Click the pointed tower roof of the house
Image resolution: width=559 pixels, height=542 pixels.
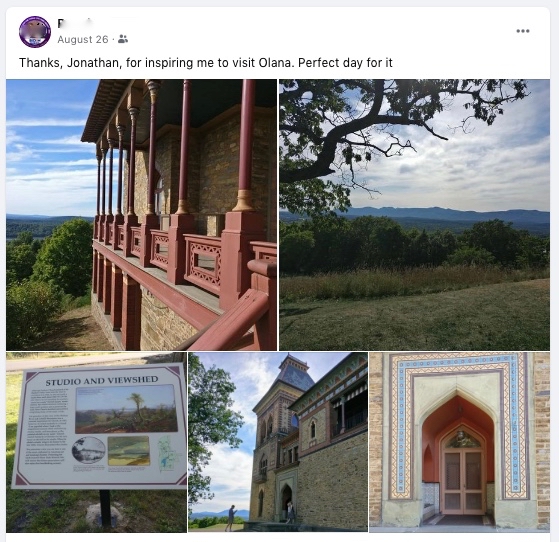click(x=294, y=373)
